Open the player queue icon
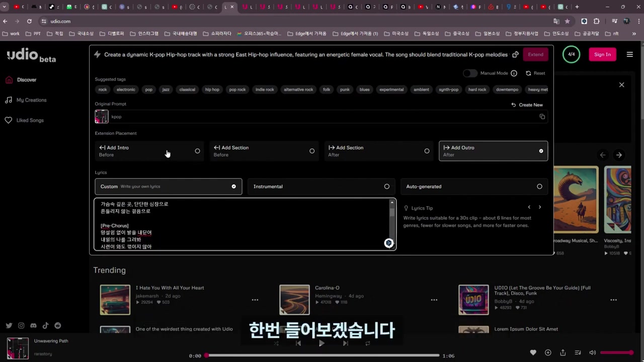This screenshot has width=644, height=362. pyautogui.click(x=578, y=352)
